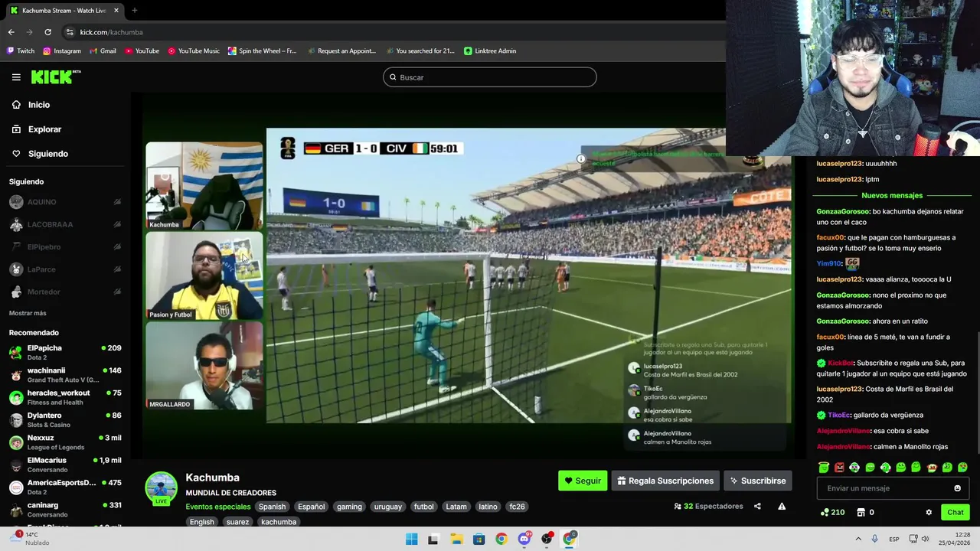Open chat settings gear icon

pos(929,512)
